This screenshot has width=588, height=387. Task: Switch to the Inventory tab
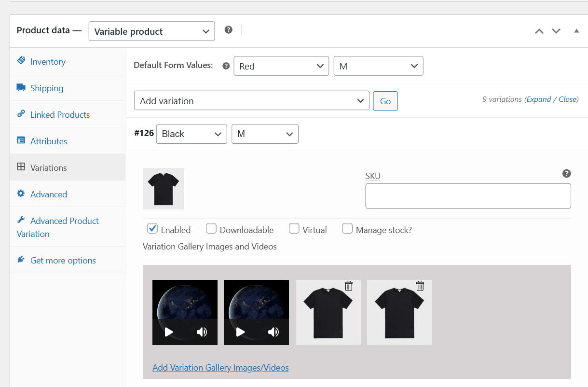pos(48,62)
